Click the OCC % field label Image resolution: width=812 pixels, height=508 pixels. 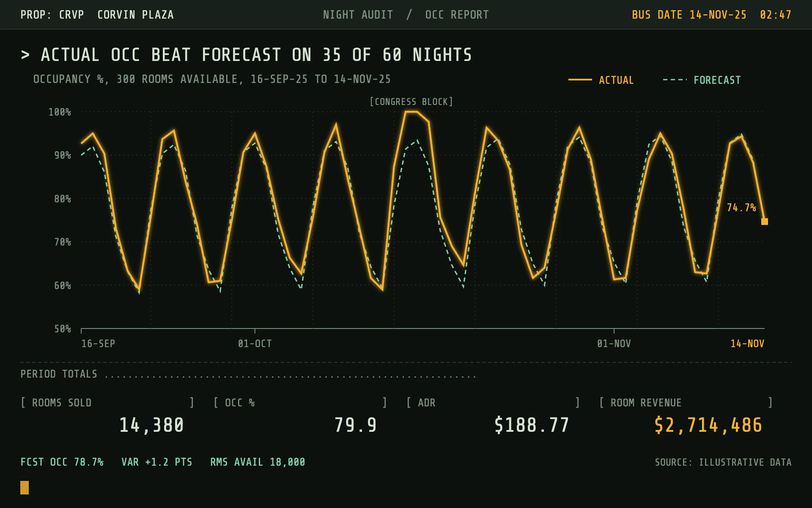(x=240, y=403)
